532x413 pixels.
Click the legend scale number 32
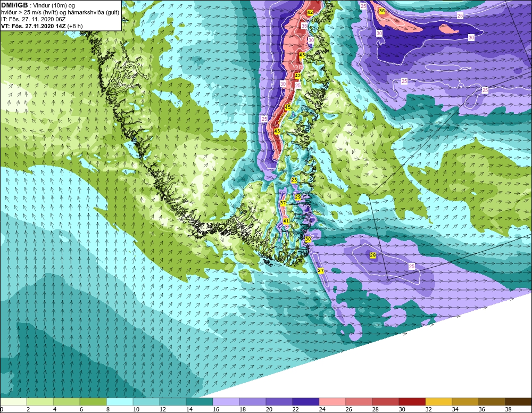(x=428, y=410)
